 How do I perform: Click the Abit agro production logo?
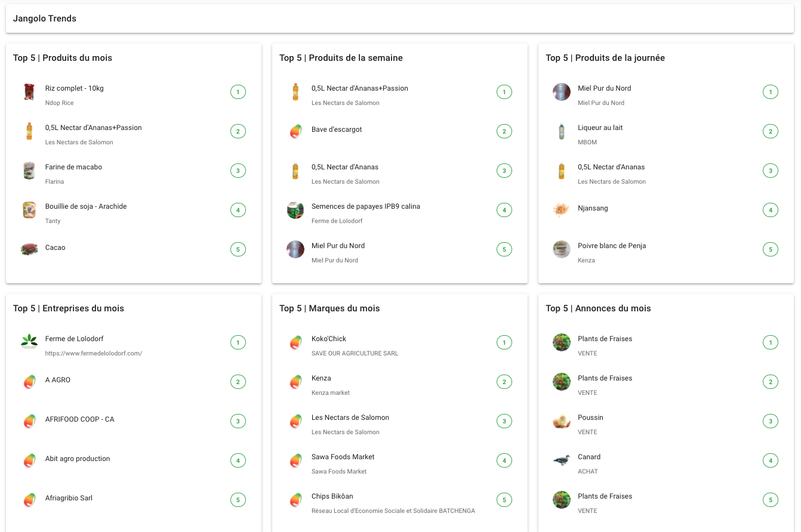coord(29,460)
